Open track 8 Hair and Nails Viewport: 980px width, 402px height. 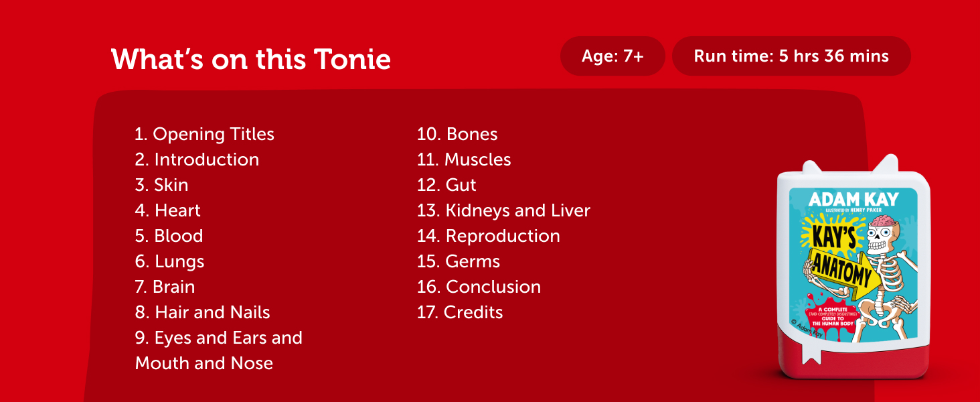click(x=202, y=312)
